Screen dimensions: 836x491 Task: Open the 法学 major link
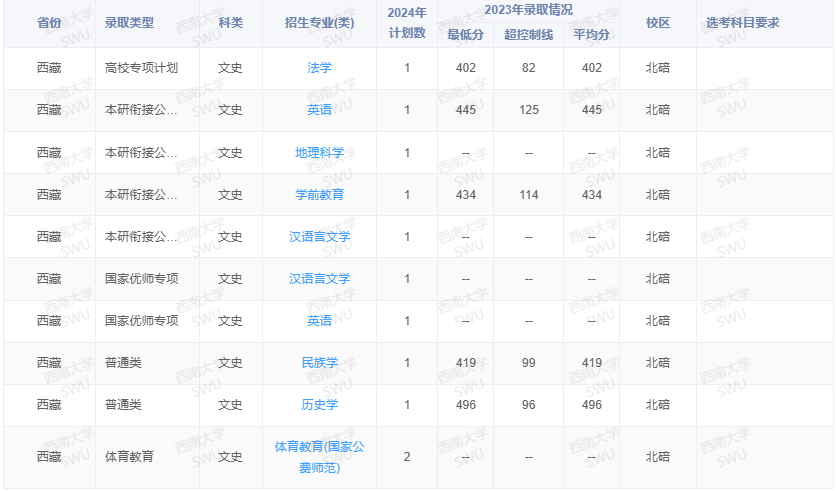click(x=319, y=68)
